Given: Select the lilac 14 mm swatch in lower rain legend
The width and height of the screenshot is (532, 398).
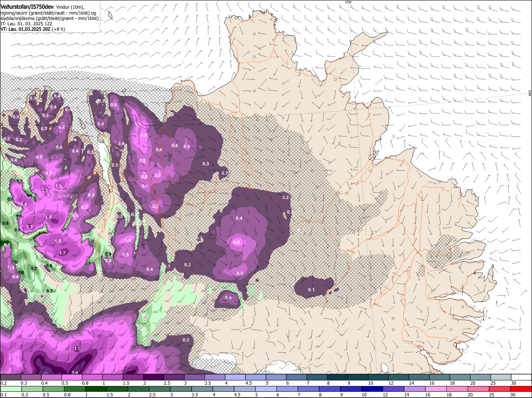Looking at the screenshot, I should (x=414, y=388).
